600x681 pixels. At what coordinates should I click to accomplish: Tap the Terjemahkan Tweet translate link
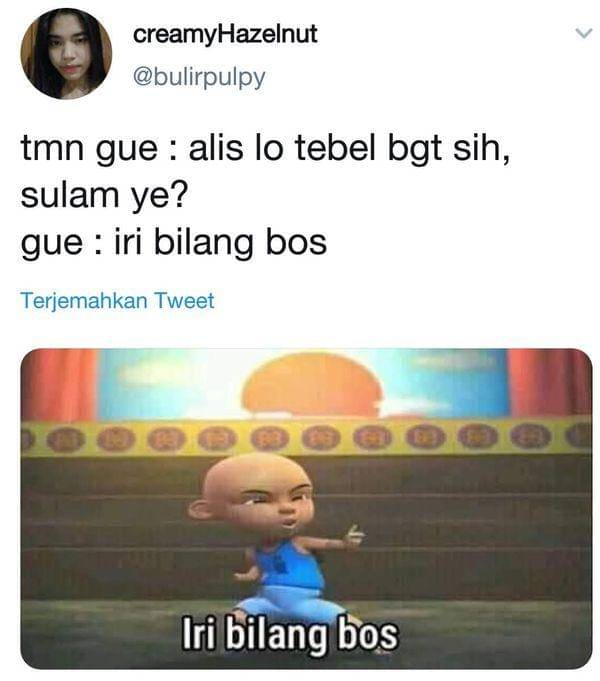tap(117, 301)
